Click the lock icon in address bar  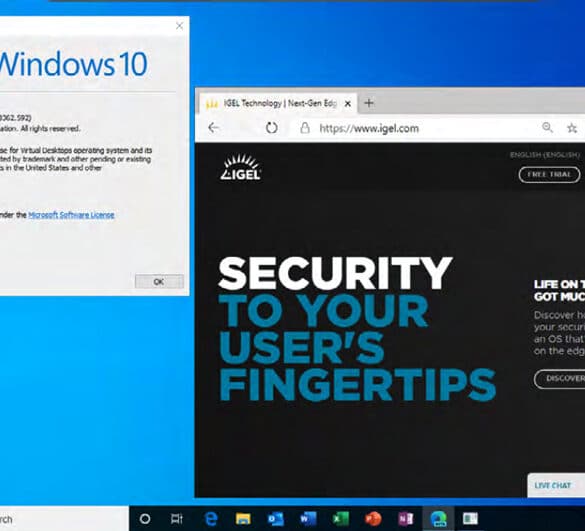305,128
